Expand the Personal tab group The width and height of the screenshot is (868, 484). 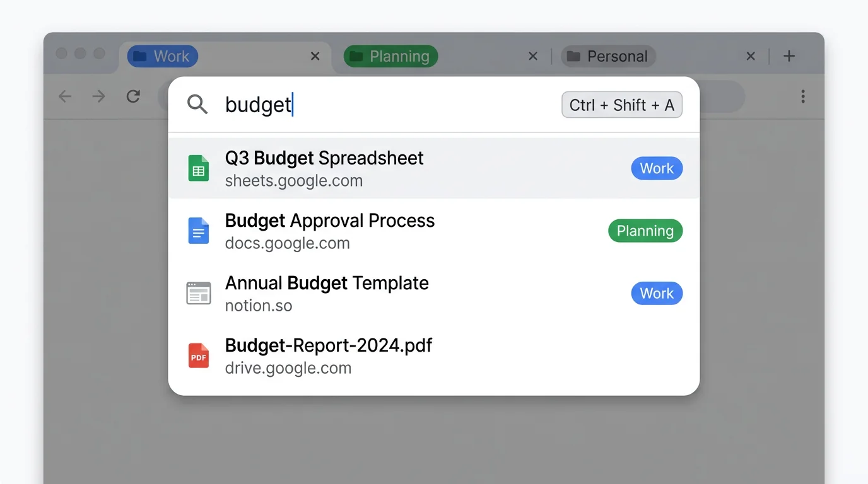point(608,56)
